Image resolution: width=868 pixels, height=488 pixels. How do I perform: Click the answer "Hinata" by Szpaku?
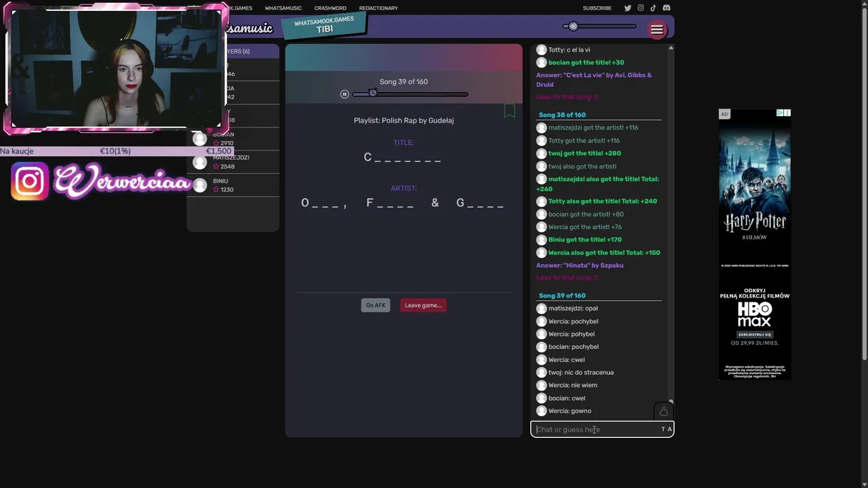click(580, 265)
